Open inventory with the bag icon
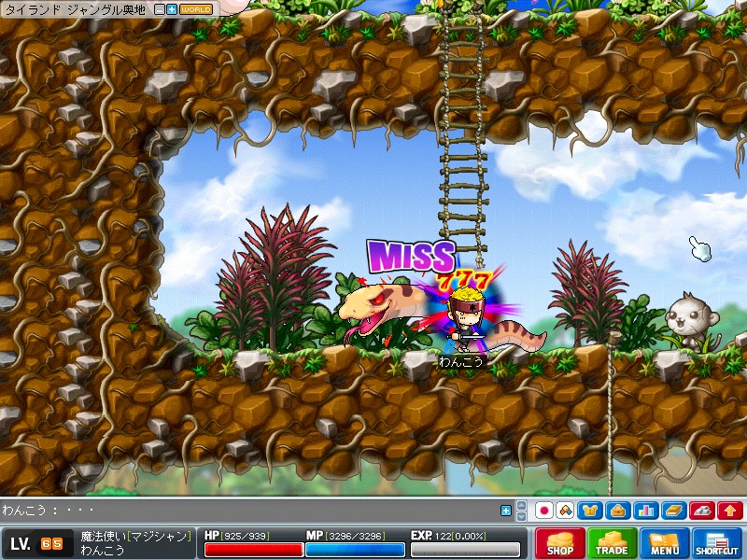747x560 pixels. 618,511
